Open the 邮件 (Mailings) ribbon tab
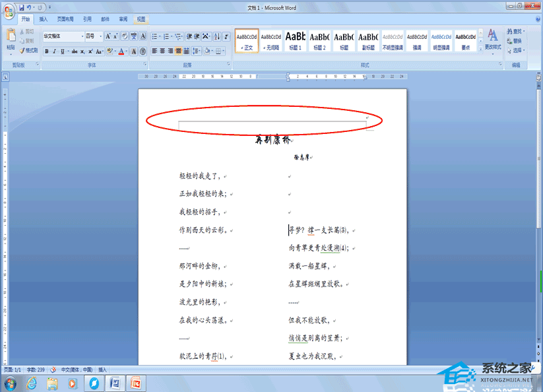The width and height of the screenshot is (543, 392). [x=106, y=19]
